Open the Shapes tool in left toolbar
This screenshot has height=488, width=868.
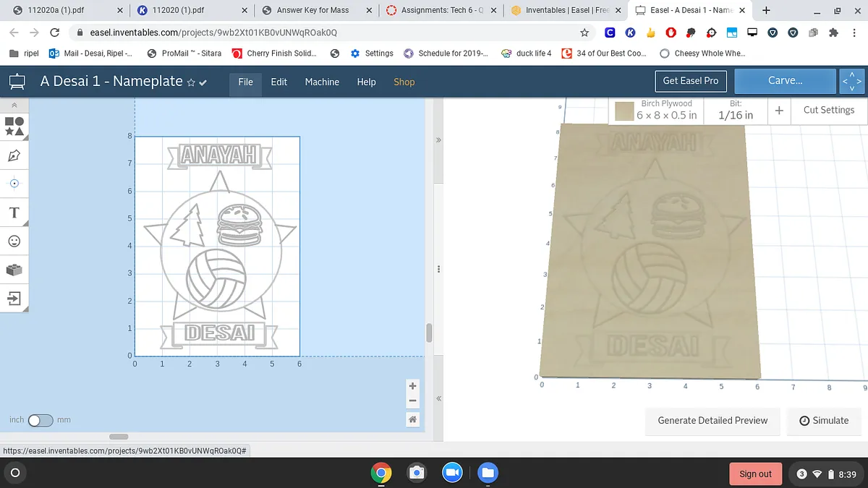pyautogui.click(x=14, y=127)
